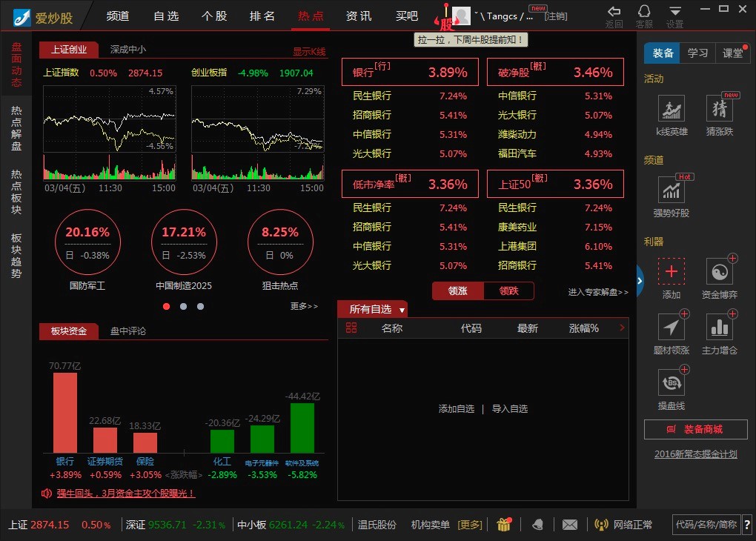Screen dimensions: 756x541
Task: Click the 代码/名称/简称 search field
Action: tap(706, 525)
